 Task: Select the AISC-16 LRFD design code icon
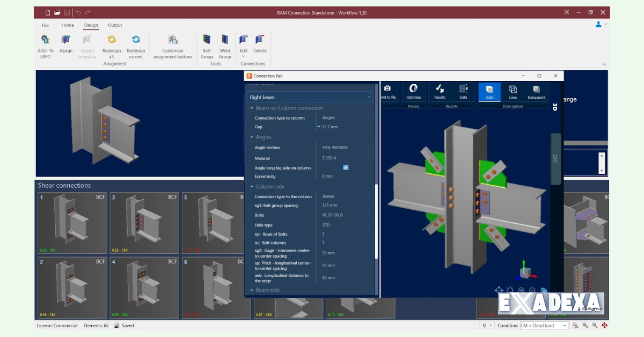click(x=45, y=46)
